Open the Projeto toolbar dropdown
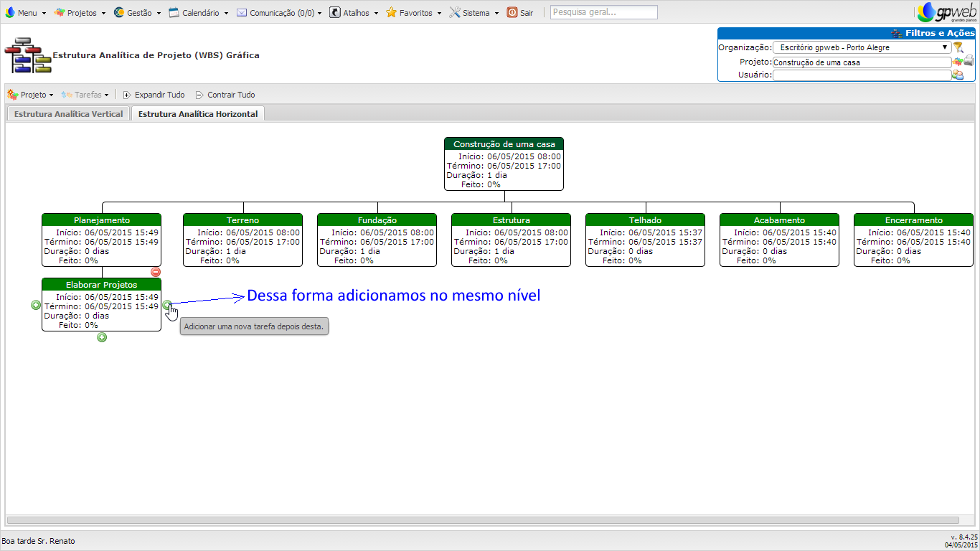 pos(30,95)
